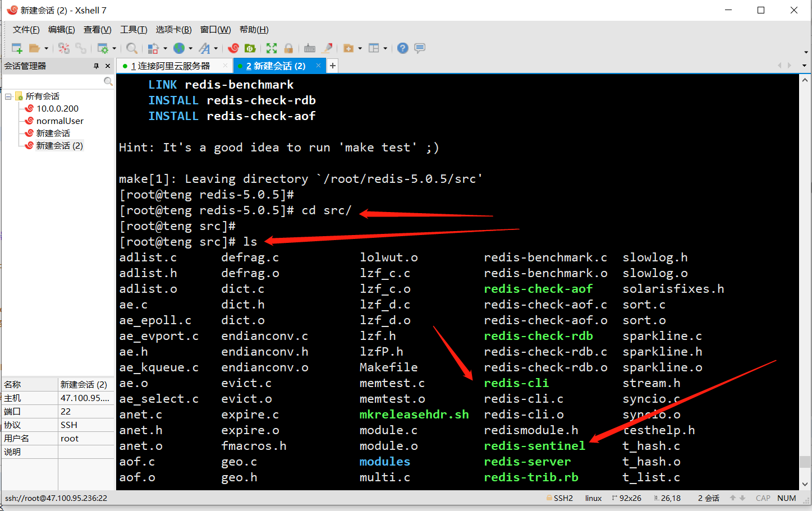Click the pane layout toolbar icon
Viewport: 812px width, 511px height.
[x=374, y=48]
